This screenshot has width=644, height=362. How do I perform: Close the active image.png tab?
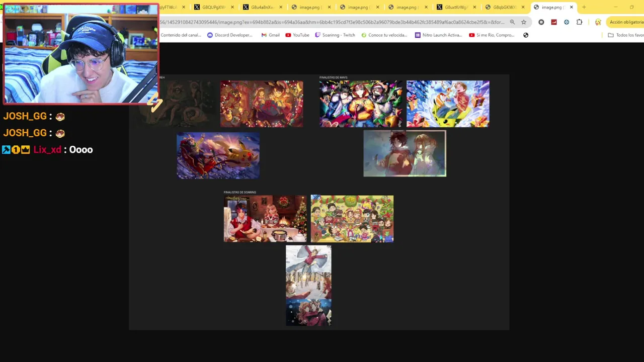(x=571, y=7)
